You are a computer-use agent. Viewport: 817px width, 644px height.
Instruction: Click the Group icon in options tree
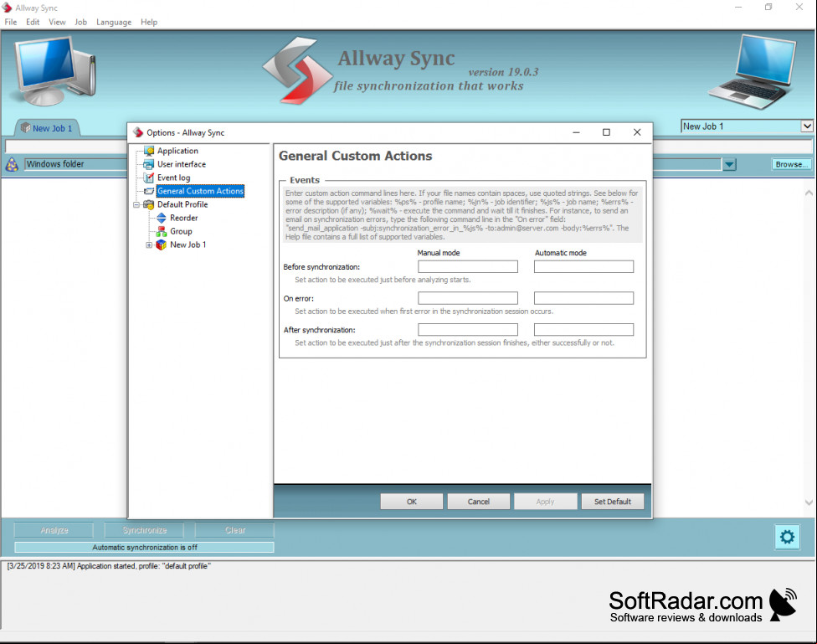[x=162, y=231]
